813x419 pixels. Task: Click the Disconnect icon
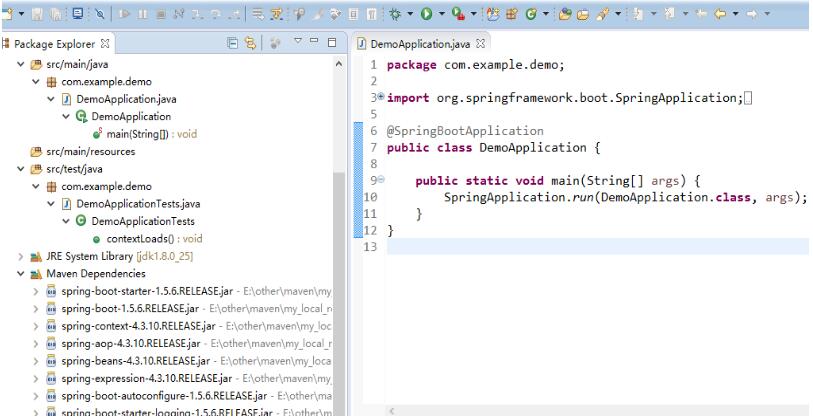pyautogui.click(x=178, y=14)
